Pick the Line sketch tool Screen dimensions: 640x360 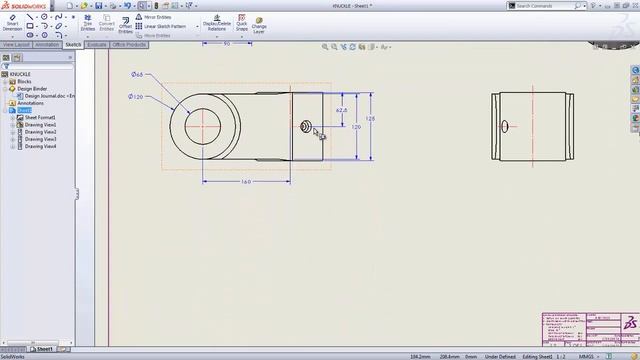pos(30,17)
